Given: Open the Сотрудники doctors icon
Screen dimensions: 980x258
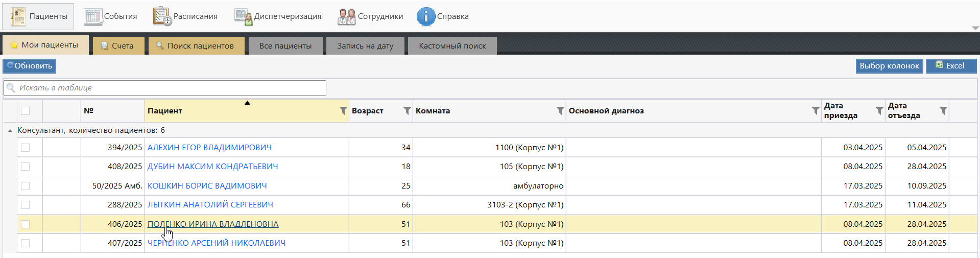Looking at the screenshot, I should click(x=346, y=16).
